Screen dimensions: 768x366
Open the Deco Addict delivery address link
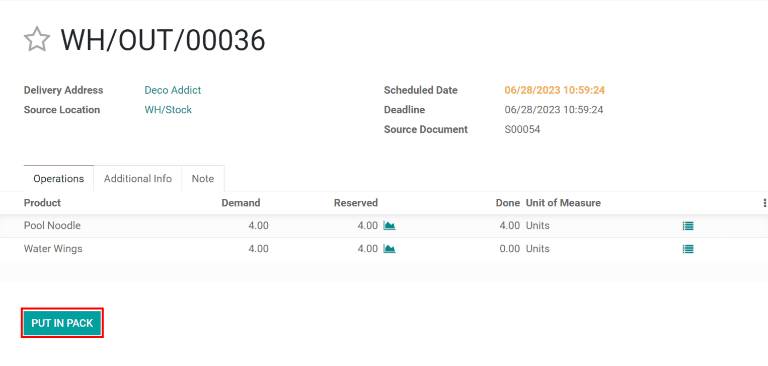click(x=172, y=90)
